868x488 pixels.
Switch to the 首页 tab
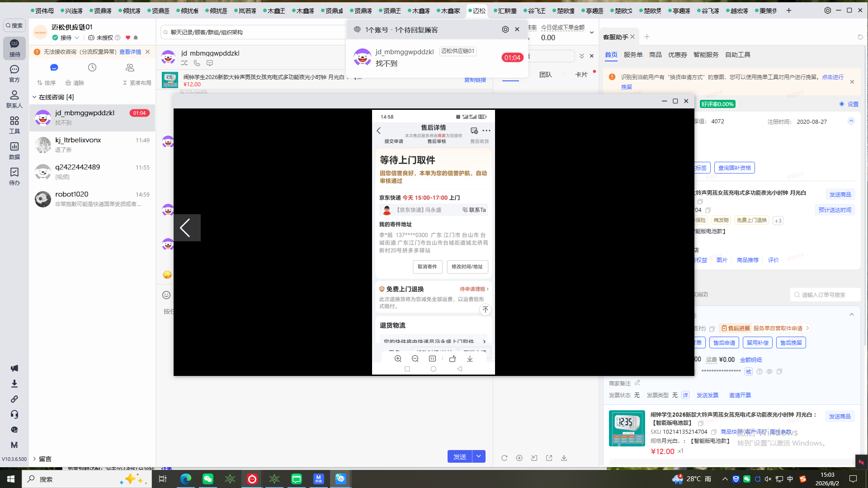point(611,55)
